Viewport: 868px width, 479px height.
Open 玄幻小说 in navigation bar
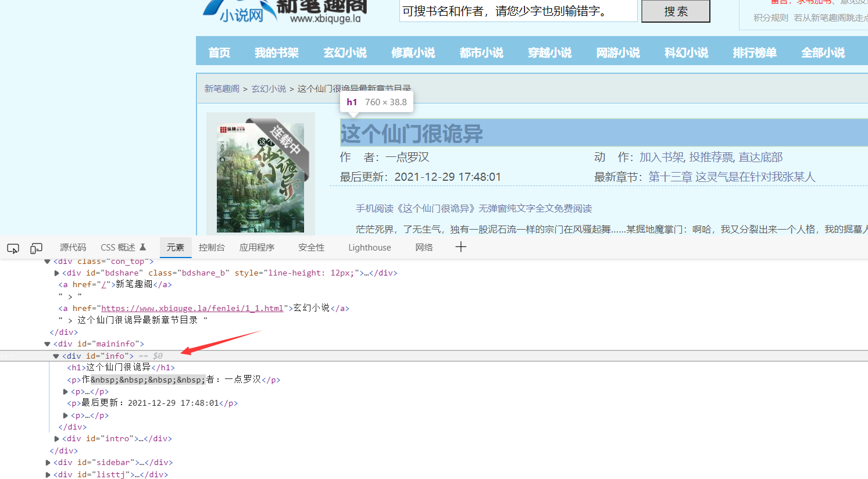coord(345,53)
